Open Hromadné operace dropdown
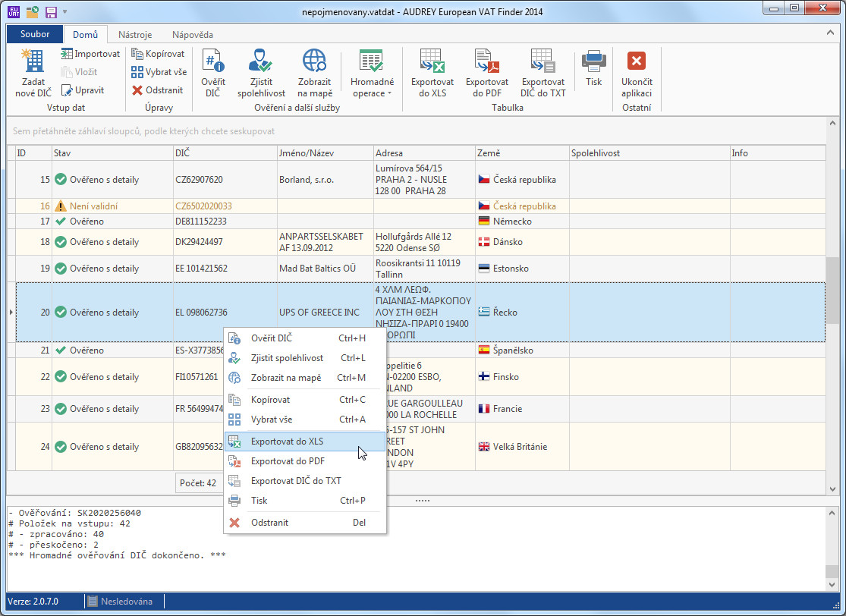 pos(372,74)
